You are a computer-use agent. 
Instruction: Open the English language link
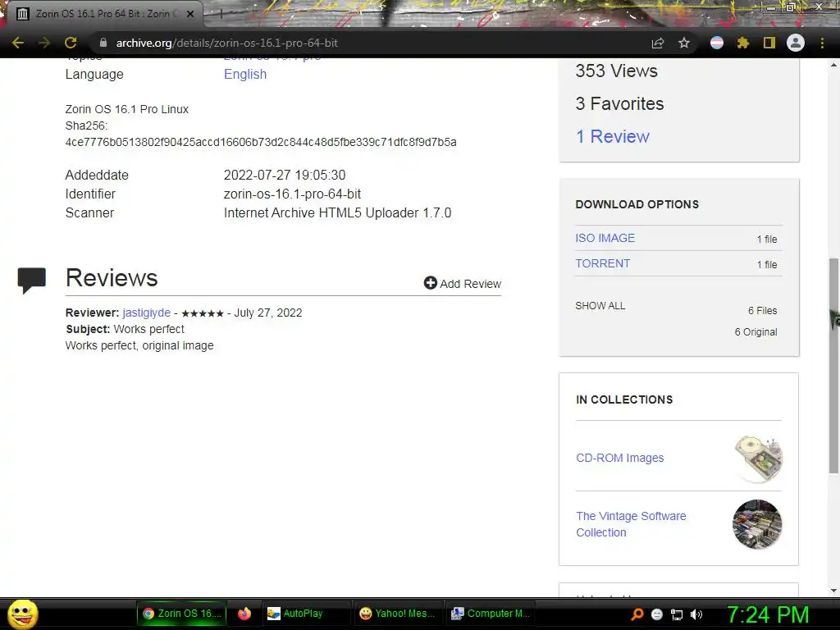tap(244, 74)
